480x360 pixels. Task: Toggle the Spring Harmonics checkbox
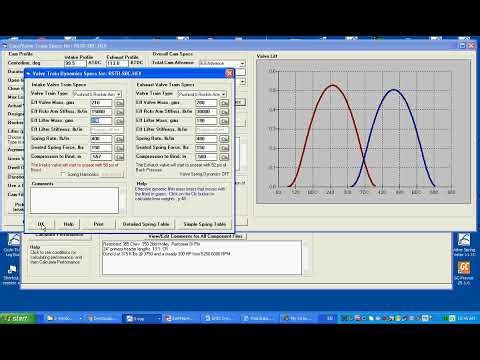(63, 174)
